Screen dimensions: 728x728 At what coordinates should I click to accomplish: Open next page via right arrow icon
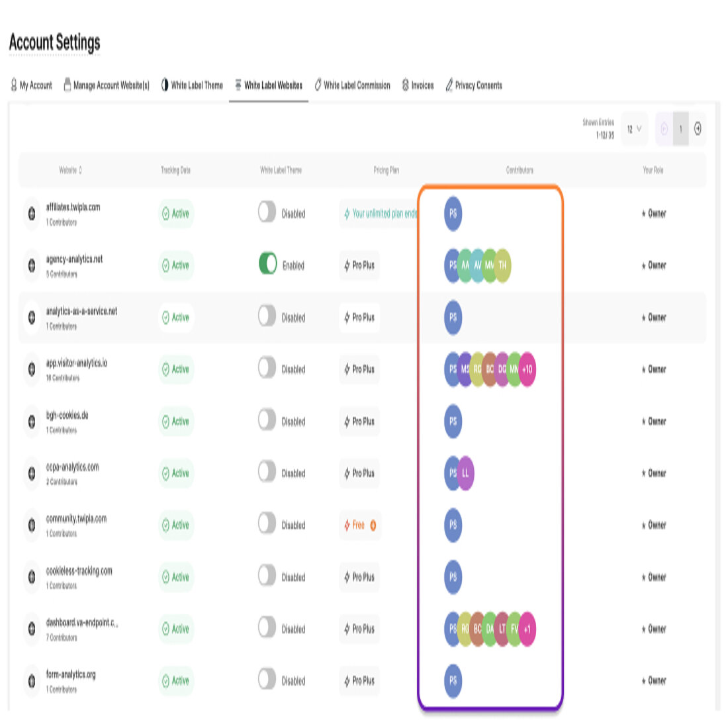click(698, 129)
